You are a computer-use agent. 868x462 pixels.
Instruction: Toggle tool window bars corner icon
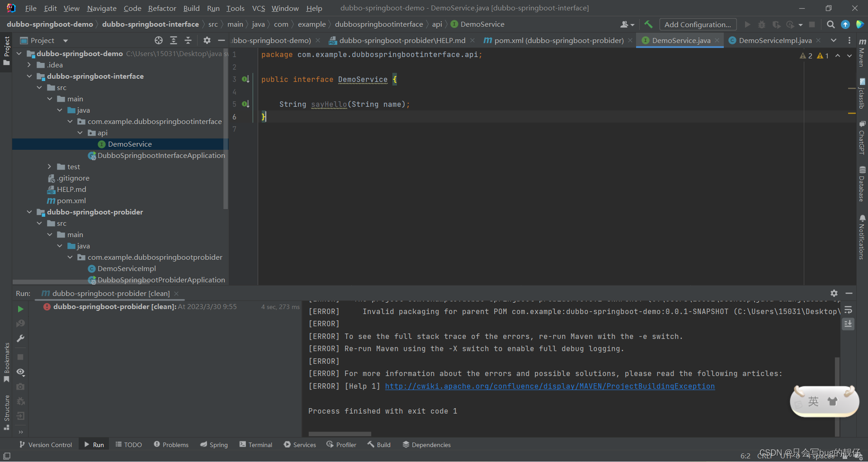[7, 456]
